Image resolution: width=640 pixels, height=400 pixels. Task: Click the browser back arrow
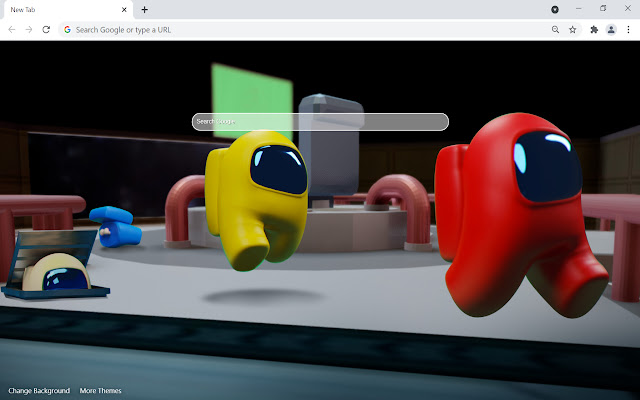coord(11,30)
